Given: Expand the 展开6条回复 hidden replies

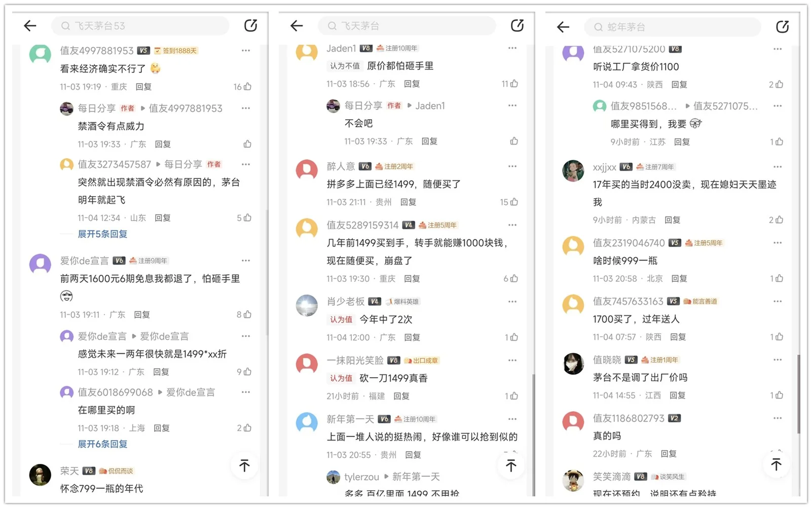Looking at the screenshot, I should click(102, 444).
